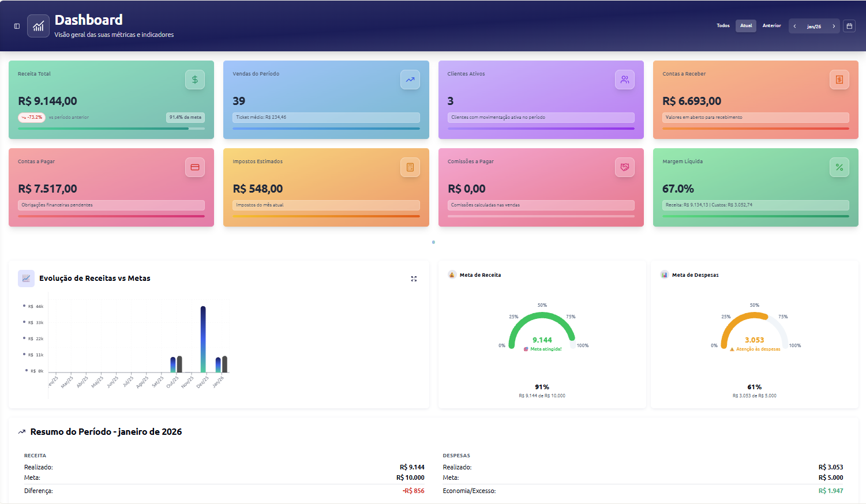Image resolution: width=866 pixels, height=504 pixels.
Task: Click the Ticket médio: R$ 234,46 text
Action: click(x=261, y=117)
